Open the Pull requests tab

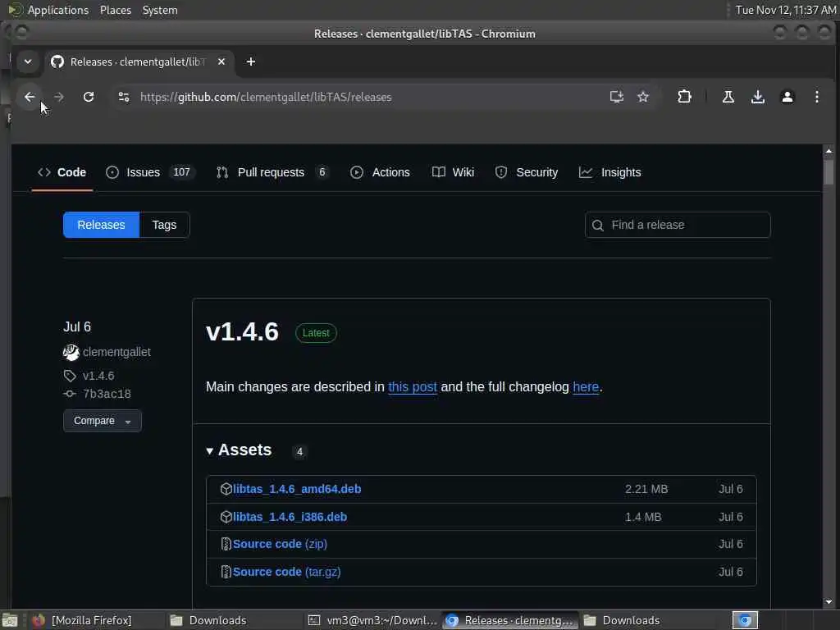point(272,172)
